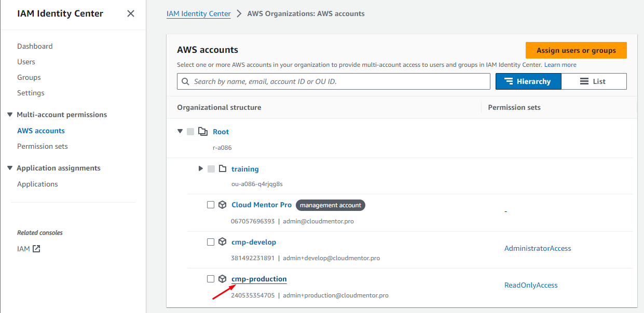This screenshot has width=644, height=313.
Task: Open Permission sets in the sidebar
Action: click(43, 146)
